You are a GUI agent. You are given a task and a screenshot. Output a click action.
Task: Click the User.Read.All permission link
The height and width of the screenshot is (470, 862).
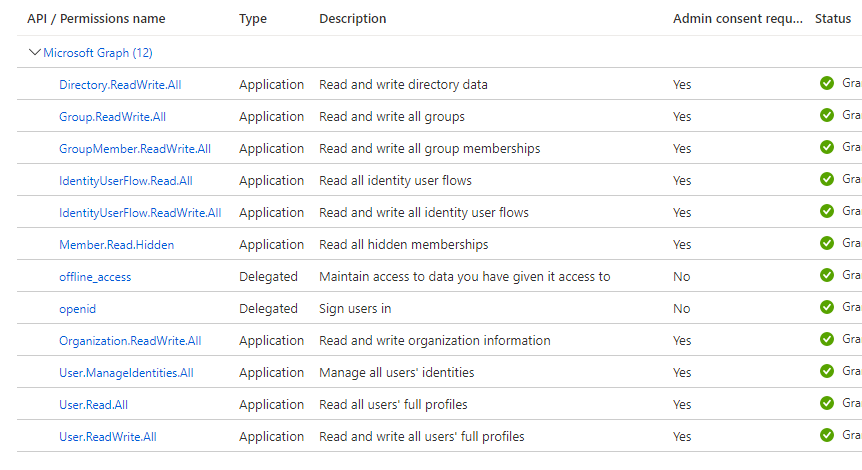93,405
